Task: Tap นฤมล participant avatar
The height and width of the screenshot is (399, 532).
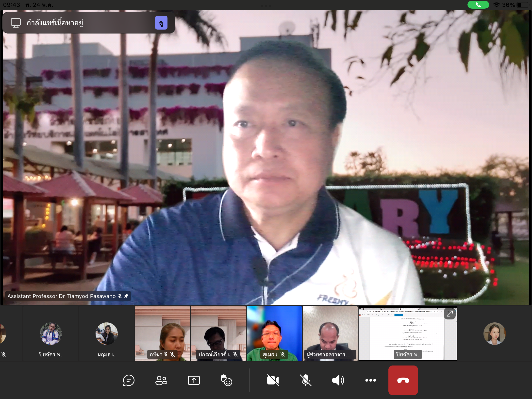Action: click(x=106, y=333)
